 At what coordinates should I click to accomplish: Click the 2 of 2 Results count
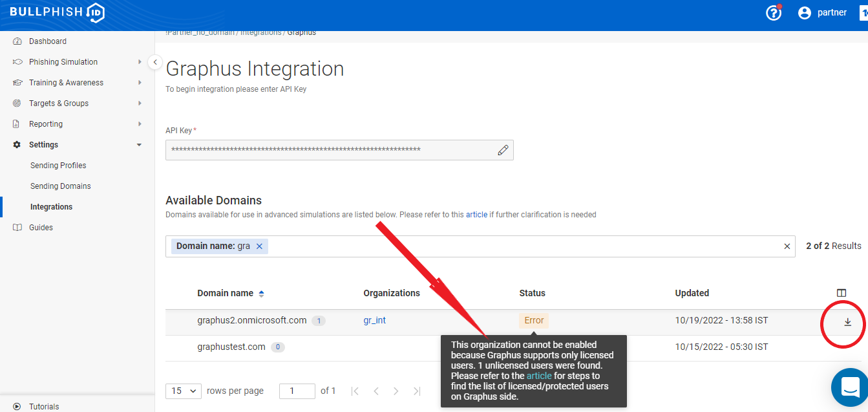834,246
